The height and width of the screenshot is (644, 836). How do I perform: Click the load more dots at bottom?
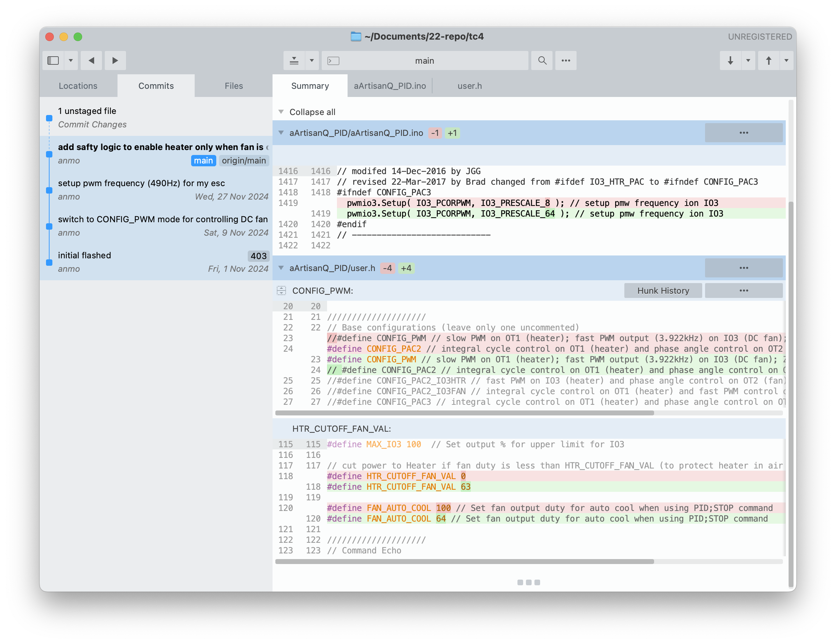click(529, 582)
